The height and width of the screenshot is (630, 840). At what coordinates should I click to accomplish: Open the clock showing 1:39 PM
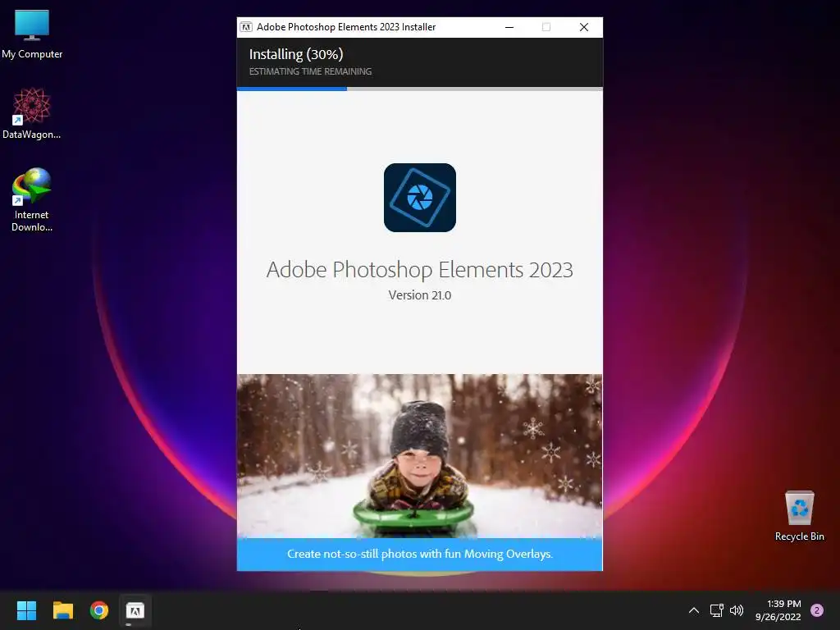tap(778, 610)
